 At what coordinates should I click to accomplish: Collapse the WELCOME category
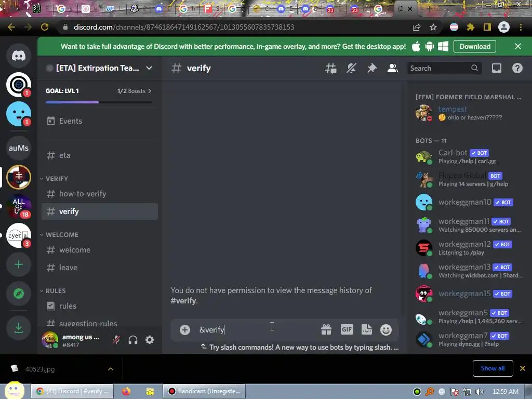(x=59, y=235)
